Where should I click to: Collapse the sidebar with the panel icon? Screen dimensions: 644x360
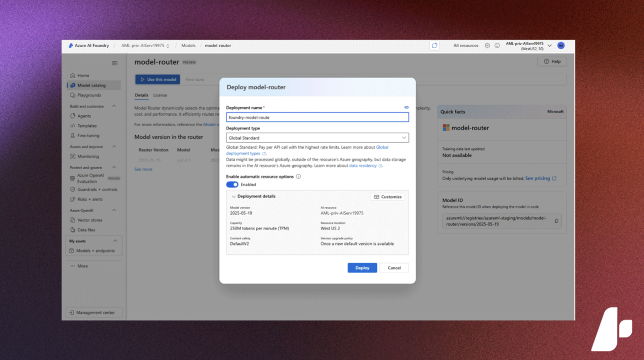click(x=114, y=63)
